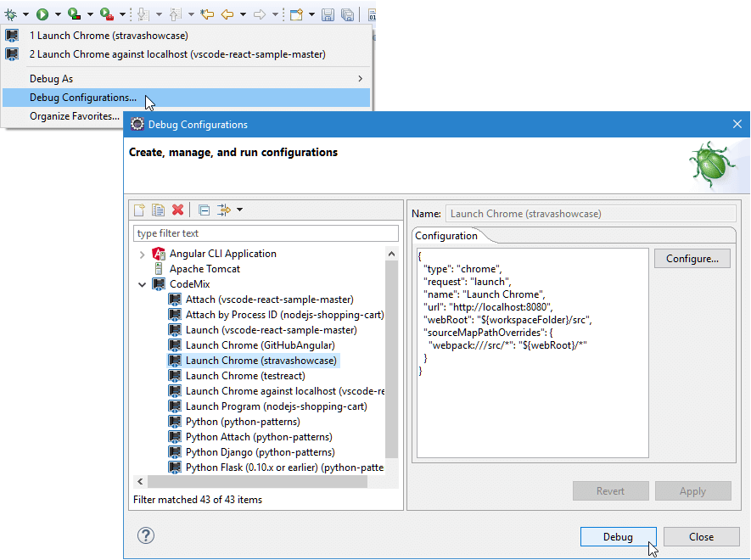Choose Debug Configurations... menu item
The height and width of the screenshot is (560, 751).
[187, 98]
